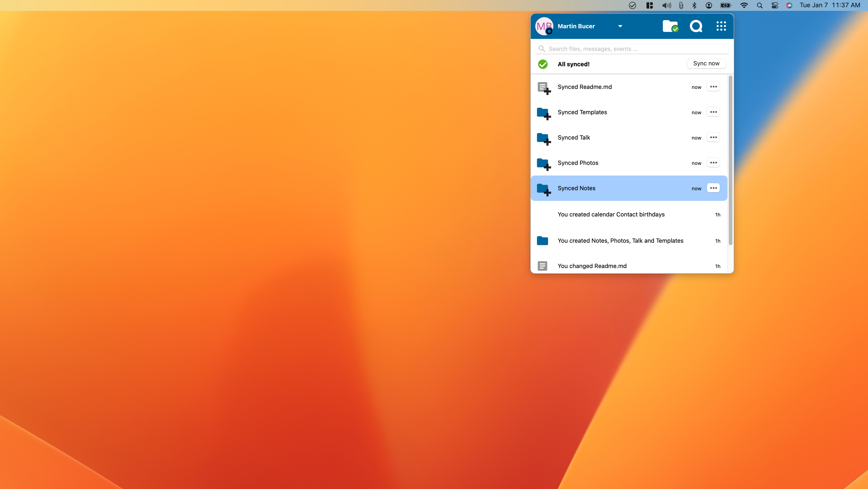Click the All synced! status text
The width and height of the screenshot is (868, 489).
573,64
